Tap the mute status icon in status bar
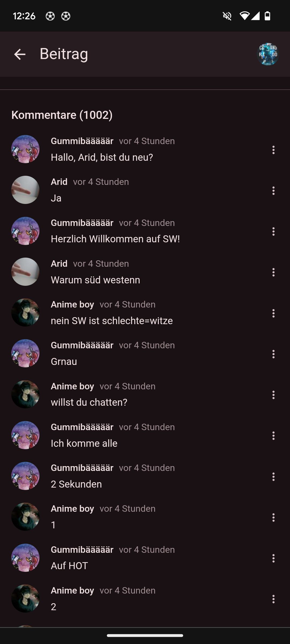 tap(227, 16)
